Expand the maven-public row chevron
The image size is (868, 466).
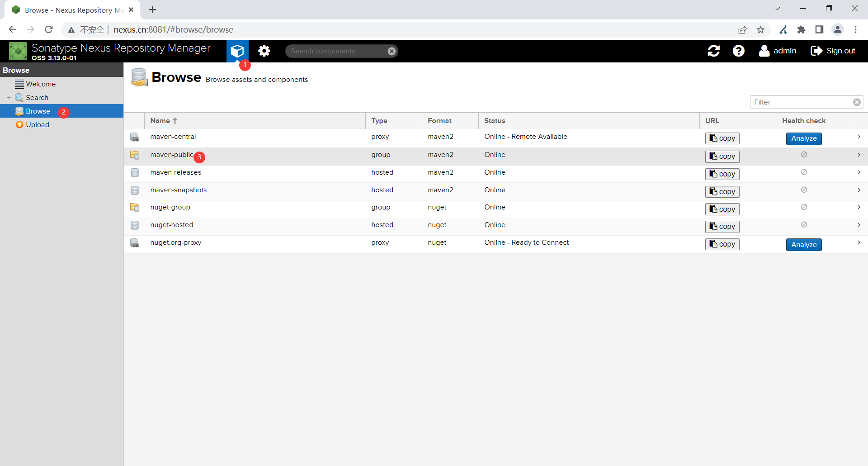859,155
